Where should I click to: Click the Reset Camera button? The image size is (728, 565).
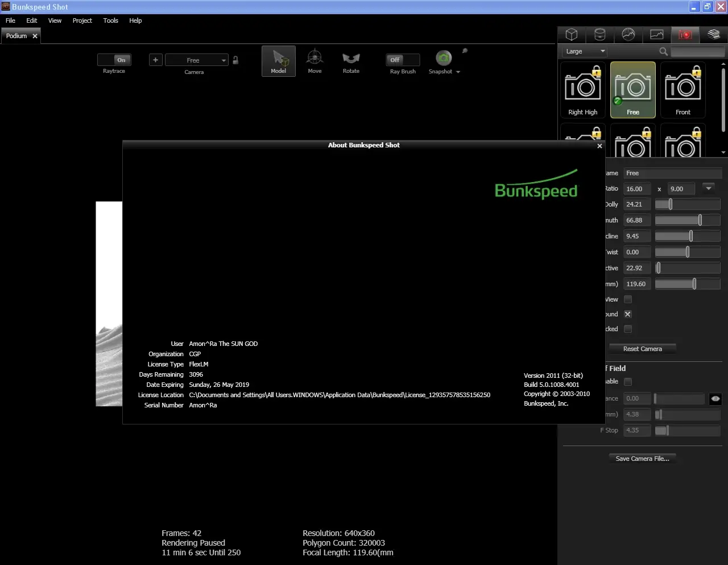point(643,349)
